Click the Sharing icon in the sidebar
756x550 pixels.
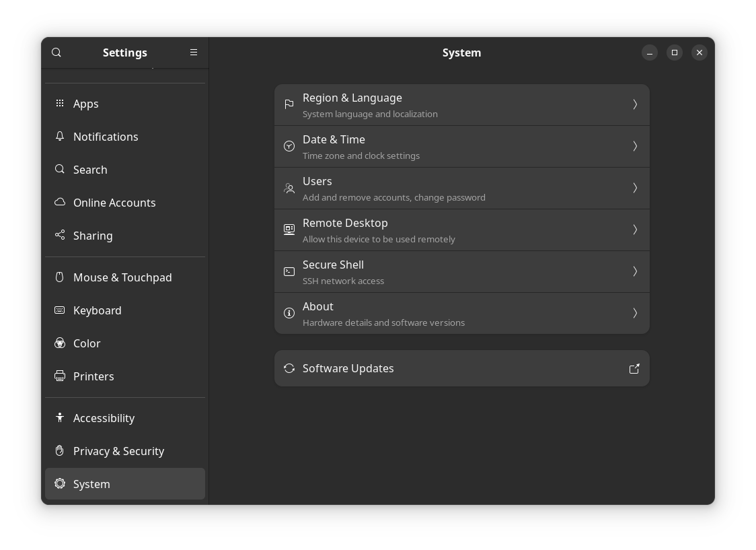coord(59,236)
